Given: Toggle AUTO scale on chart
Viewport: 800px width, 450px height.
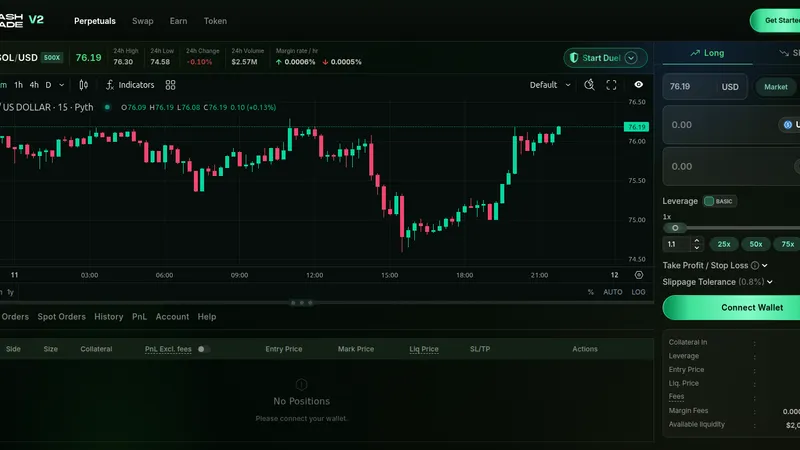Looking at the screenshot, I should (x=613, y=292).
